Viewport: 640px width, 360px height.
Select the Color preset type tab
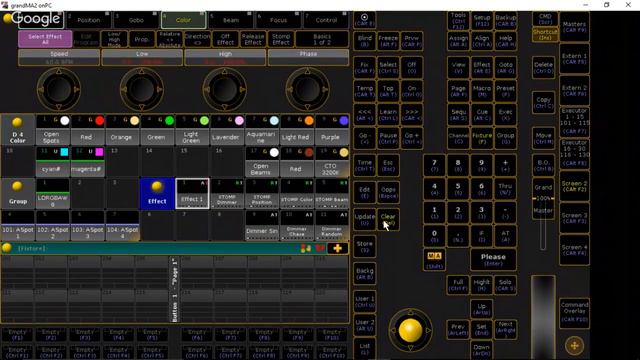coord(183,20)
